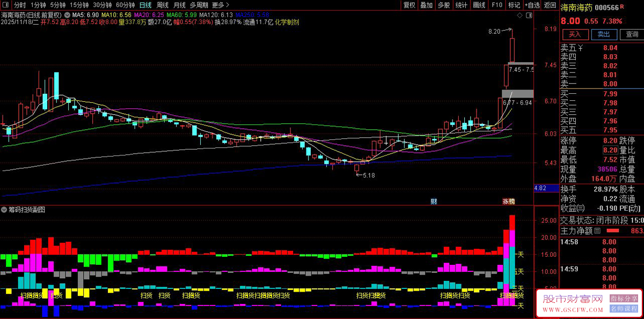This screenshot has width=644, height=319.
Task: Open the 统计 statistics tool
Action: point(461,5)
